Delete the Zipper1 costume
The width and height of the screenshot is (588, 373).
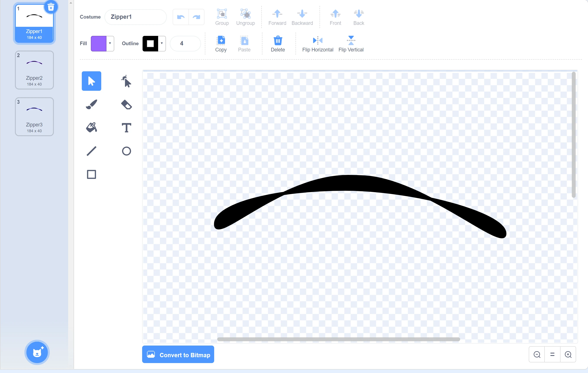pyautogui.click(x=51, y=8)
